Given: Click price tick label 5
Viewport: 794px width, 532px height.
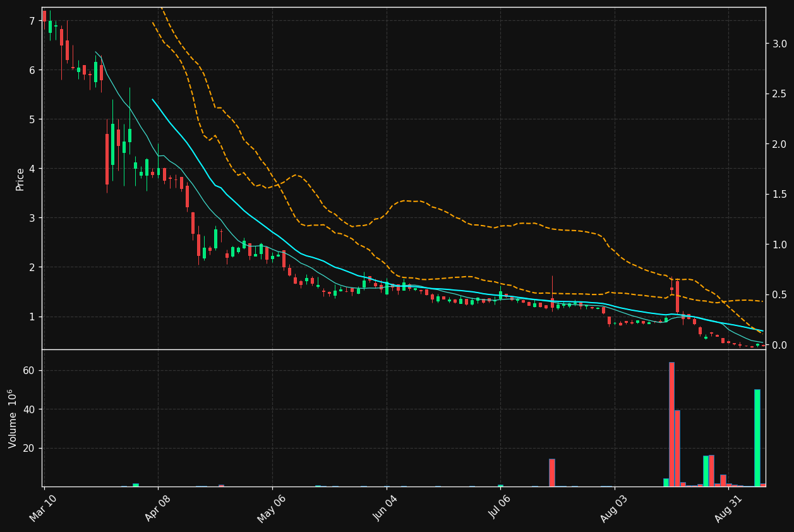Looking at the screenshot, I should point(32,119).
